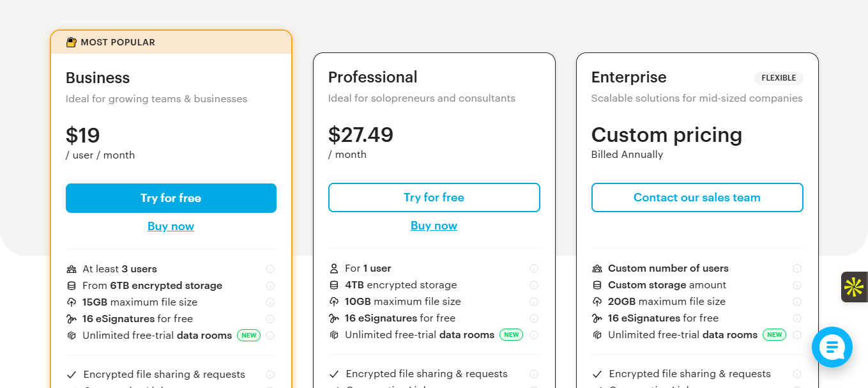Click info icon next to Enterprise encrypted file sharing
Image resolution: width=868 pixels, height=388 pixels.
pyautogui.click(x=797, y=374)
